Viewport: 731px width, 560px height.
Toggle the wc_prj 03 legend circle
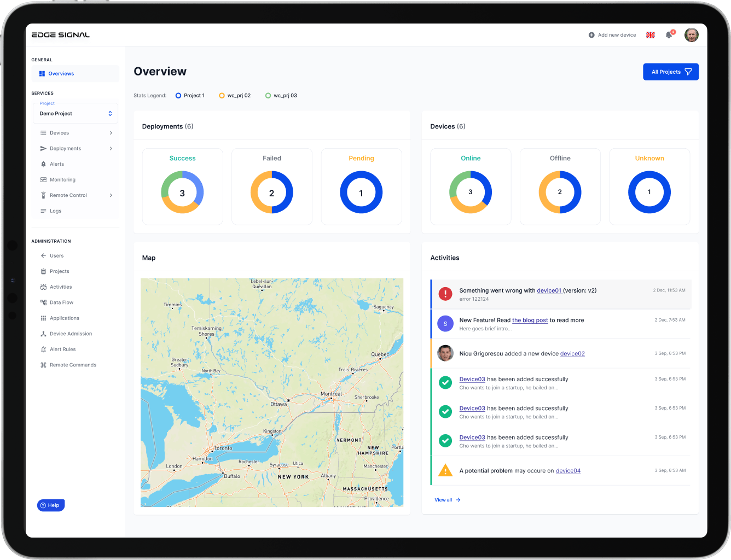[267, 95]
